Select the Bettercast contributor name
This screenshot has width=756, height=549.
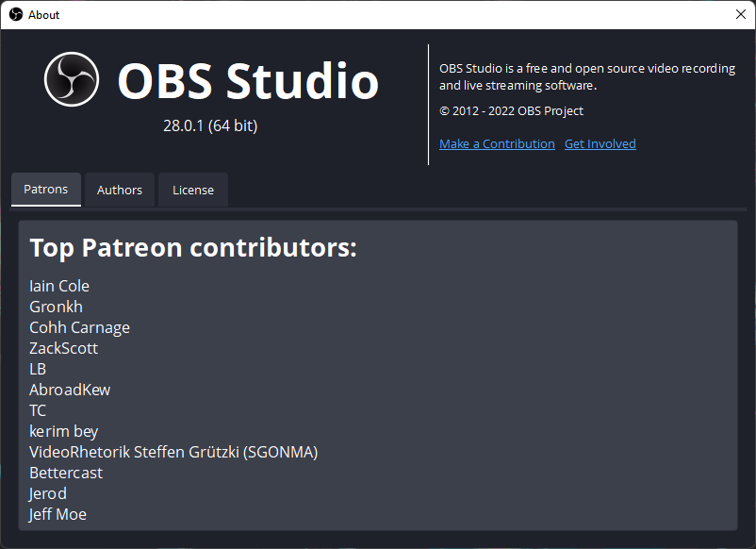click(x=66, y=473)
